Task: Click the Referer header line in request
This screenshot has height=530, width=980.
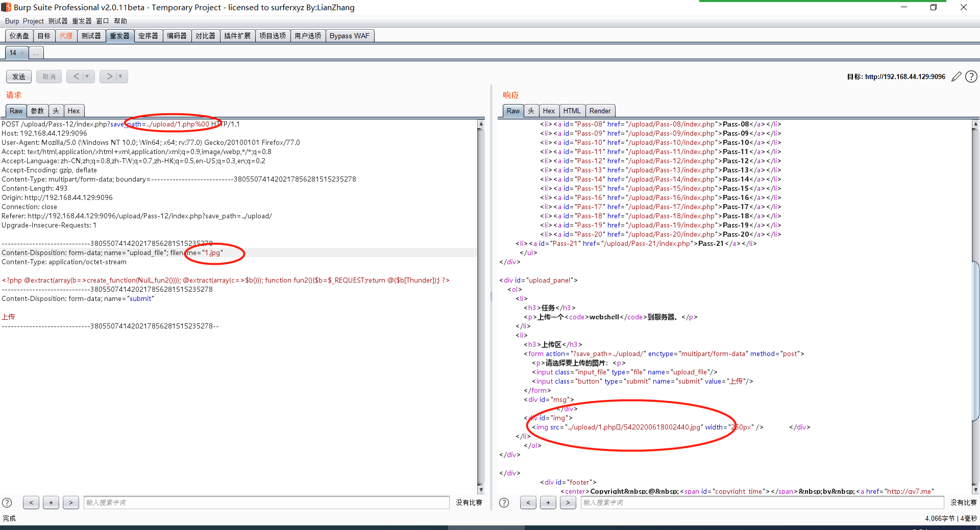Action: (137, 216)
